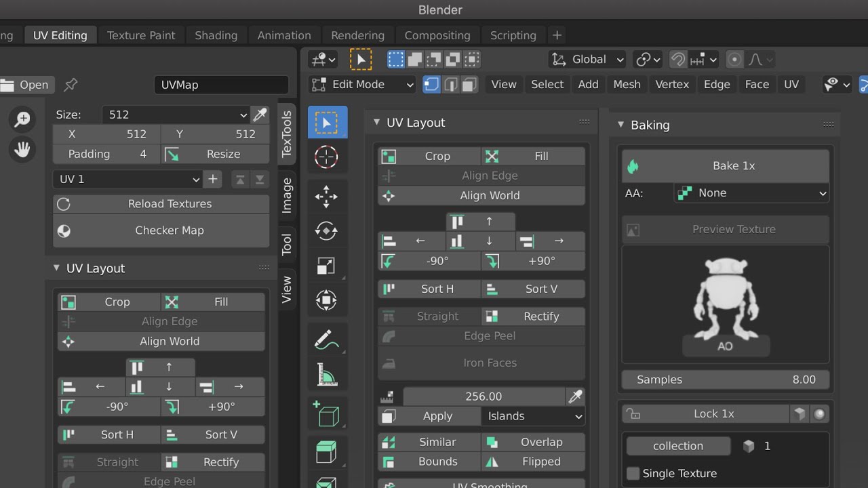Image resolution: width=868 pixels, height=488 pixels.
Task: Open the Mesh menu
Action: (x=627, y=84)
